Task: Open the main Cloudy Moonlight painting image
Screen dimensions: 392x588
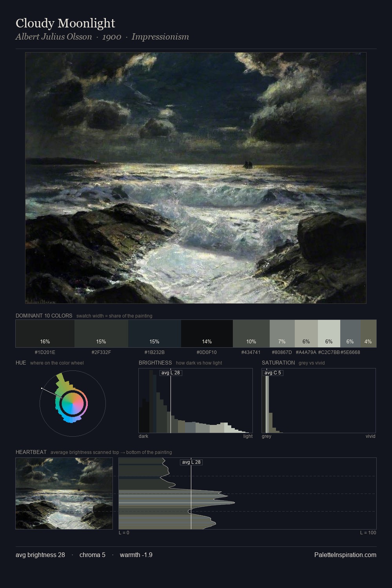Action: click(x=196, y=178)
